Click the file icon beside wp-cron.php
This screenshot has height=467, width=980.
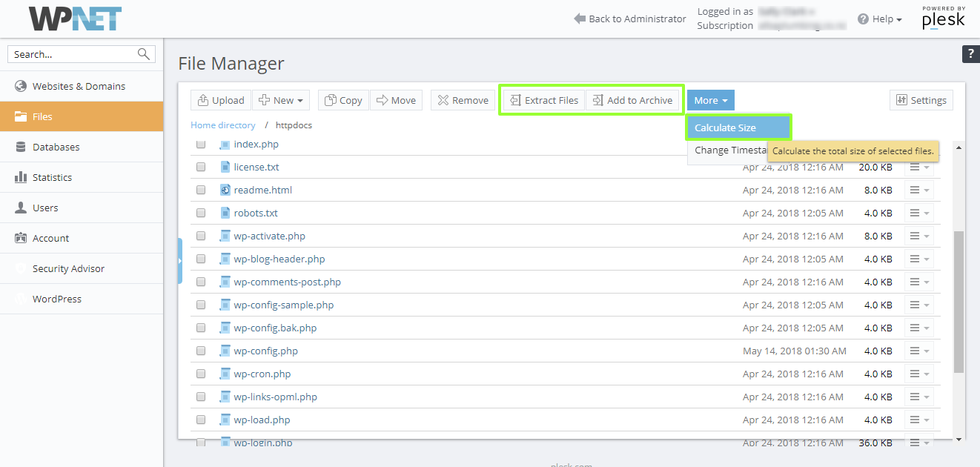pyautogui.click(x=225, y=374)
